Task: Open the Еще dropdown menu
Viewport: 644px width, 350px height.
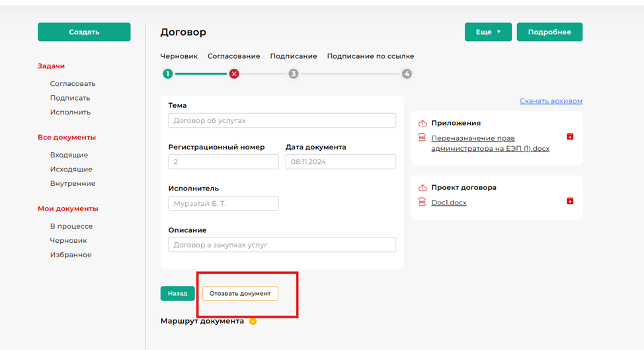Action: (x=488, y=32)
